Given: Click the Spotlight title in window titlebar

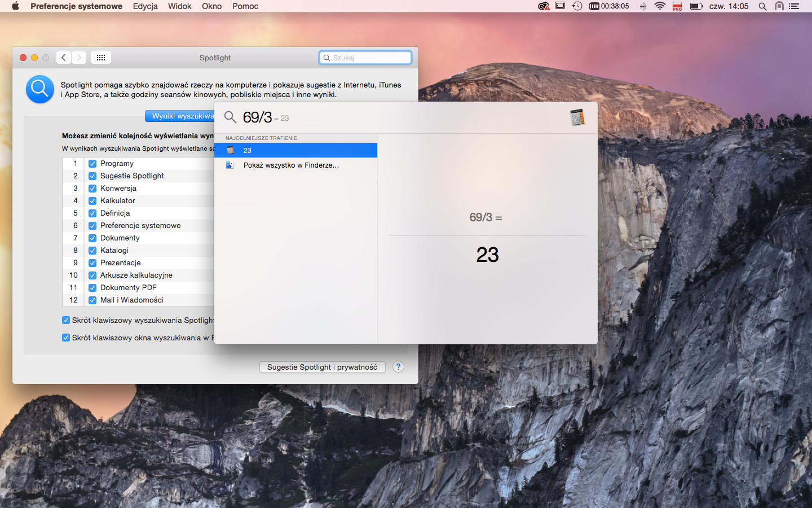Looking at the screenshot, I should coord(215,58).
